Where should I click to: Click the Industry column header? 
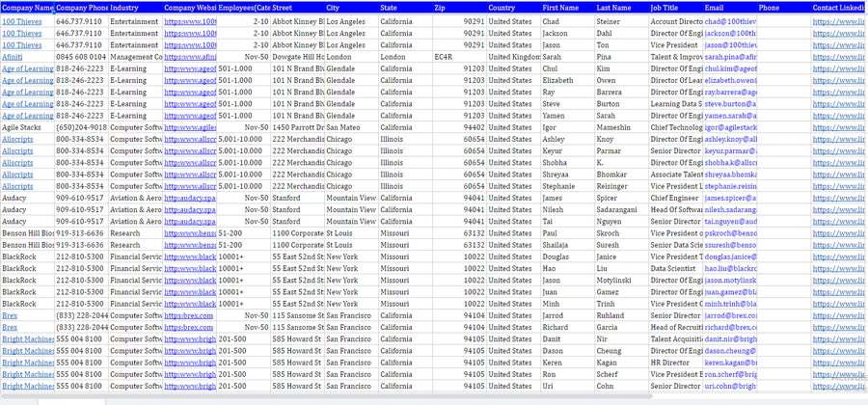(136, 8)
